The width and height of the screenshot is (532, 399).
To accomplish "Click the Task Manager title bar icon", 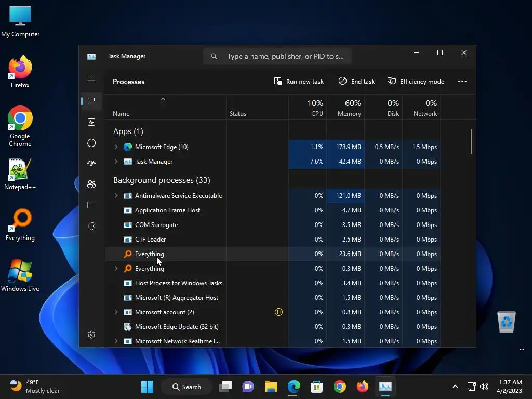I will [x=91, y=56].
